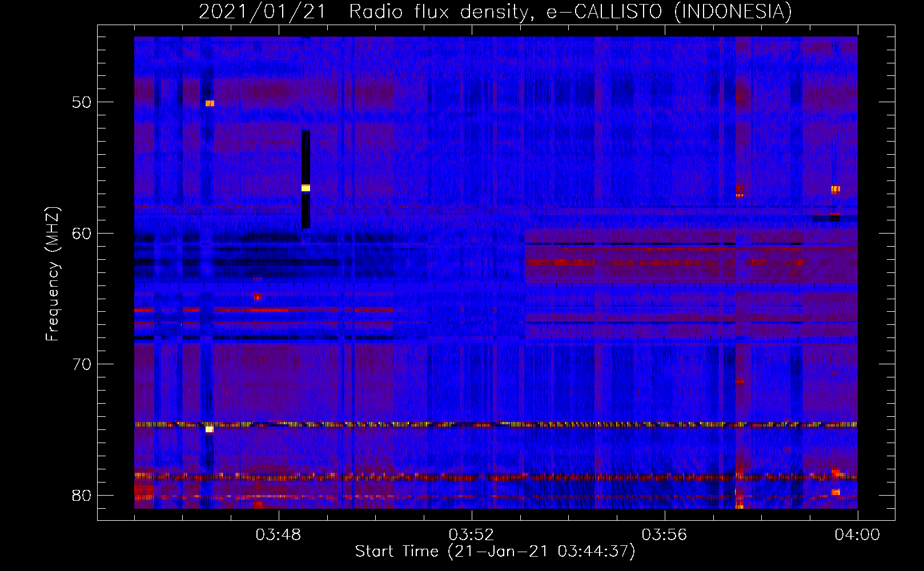The image size is (924, 571).
Task: Click the plot title "2021/01/21 Radio flux density, e-CALLISTO (INDONESIA)"
Action: point(495,11)
